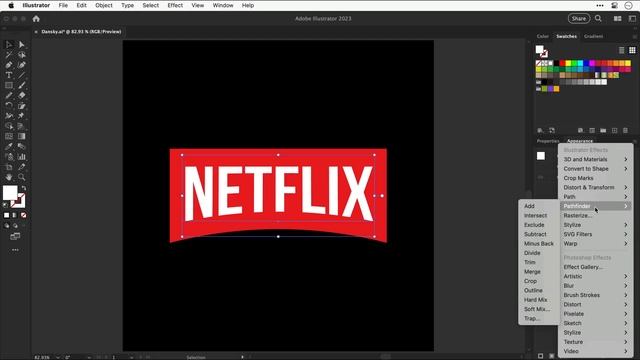Open the Apple menu

(11, 5)
